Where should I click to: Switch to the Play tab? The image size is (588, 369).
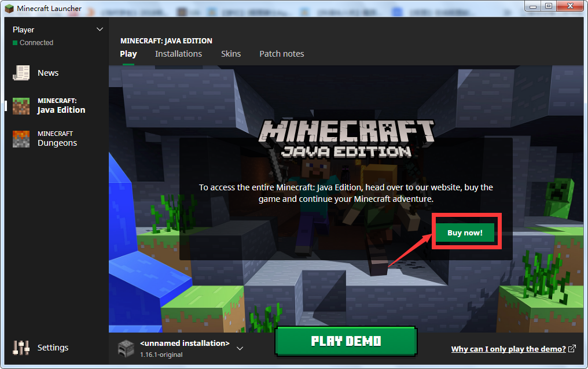point(128,54)
